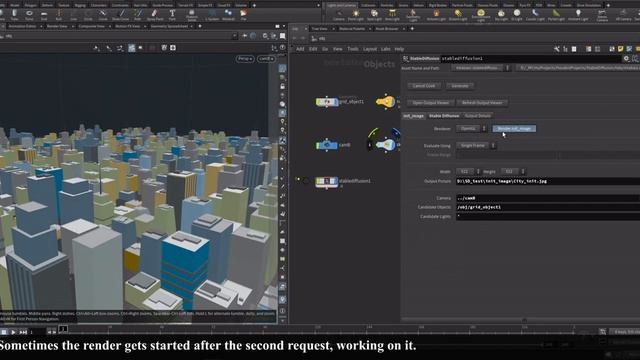Create a Stereo Camera from the shelf
The height and width of the screenshot is (360, 640).
click(x=602, y=16)
